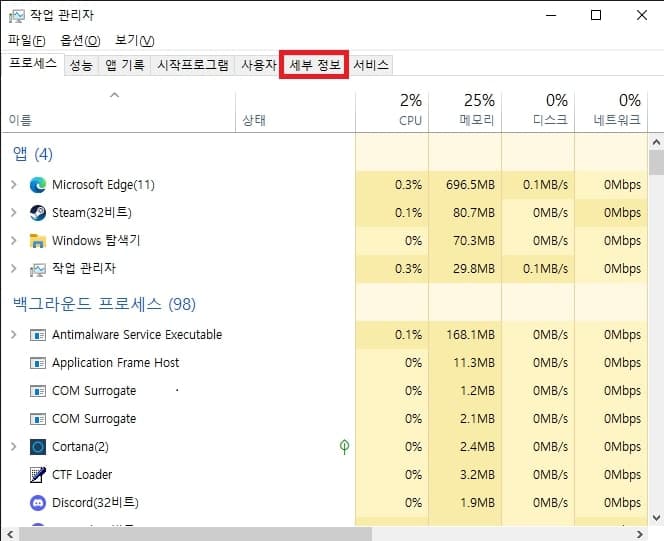Image resolution: width=664 pixels, height=541 pixels.
Task: Click the 70.3MB memory value
Action: point(473,240)
